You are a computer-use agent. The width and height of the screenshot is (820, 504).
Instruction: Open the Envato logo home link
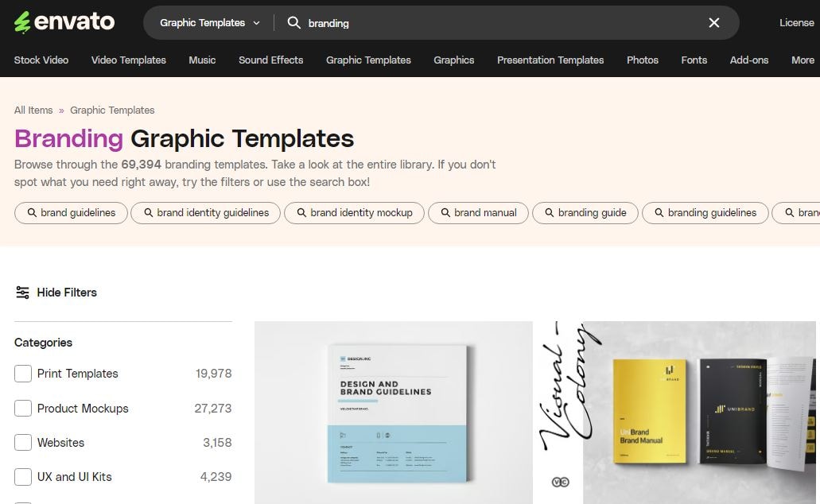(x=64, y=22)
